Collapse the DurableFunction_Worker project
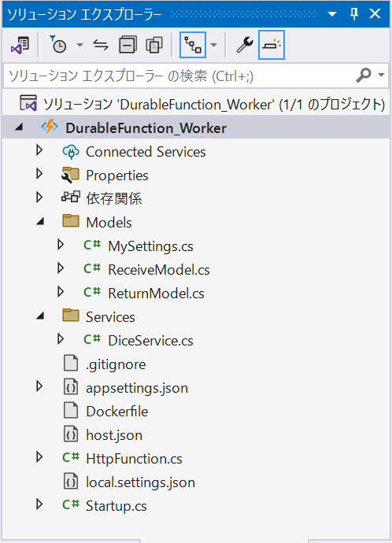Screen dimensions: 392x543 (x=19, y=127)
